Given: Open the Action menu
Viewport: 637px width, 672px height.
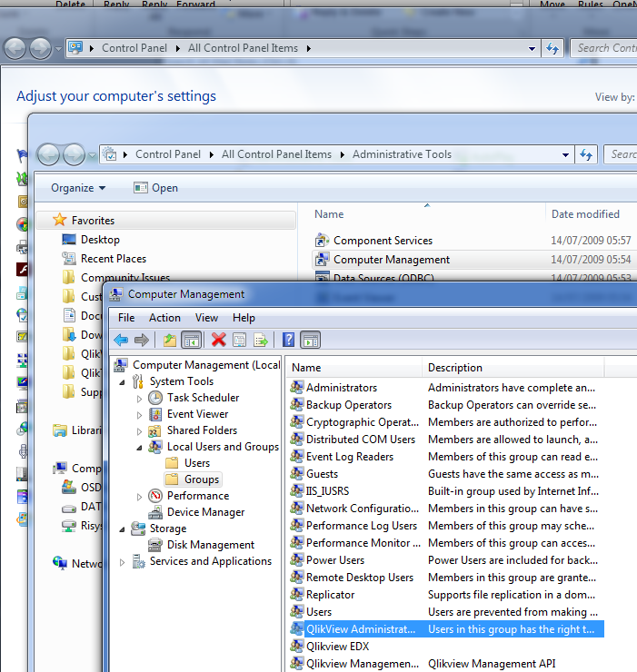Looking at the screenshot, I should tap(164, 318).
